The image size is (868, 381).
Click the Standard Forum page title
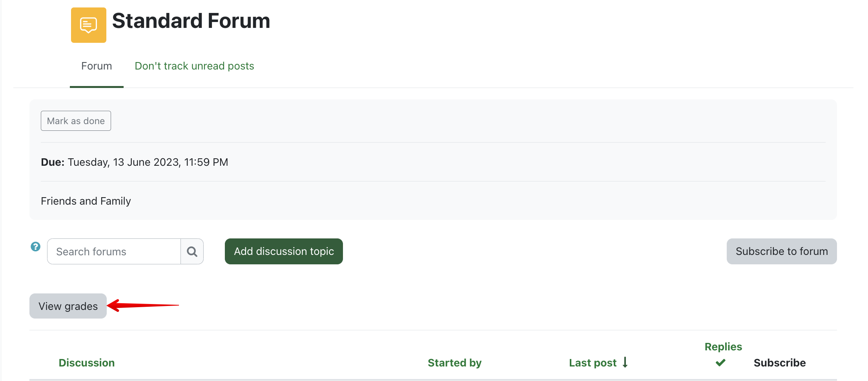tap(191, 21)
